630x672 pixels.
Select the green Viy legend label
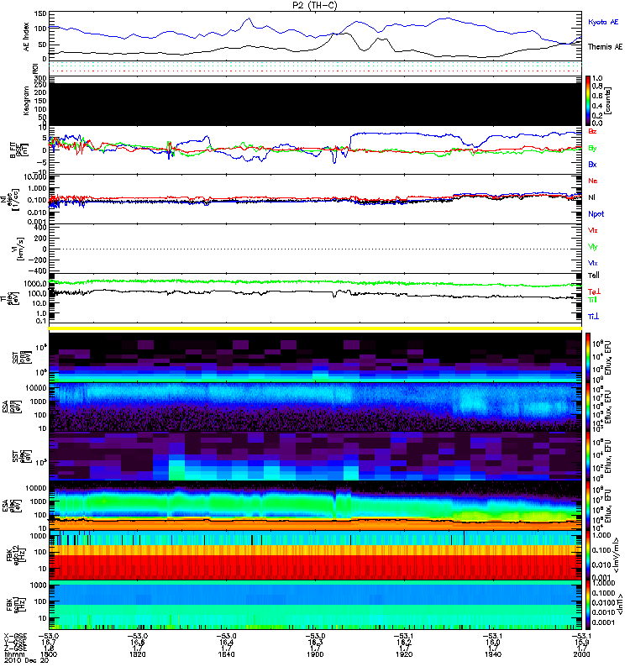592,247
